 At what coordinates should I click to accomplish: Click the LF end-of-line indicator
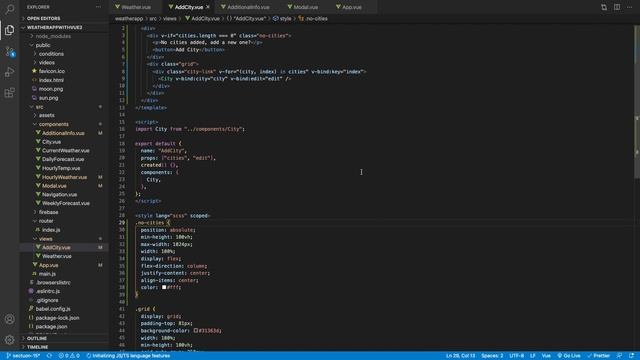click(x=533, y=356)
